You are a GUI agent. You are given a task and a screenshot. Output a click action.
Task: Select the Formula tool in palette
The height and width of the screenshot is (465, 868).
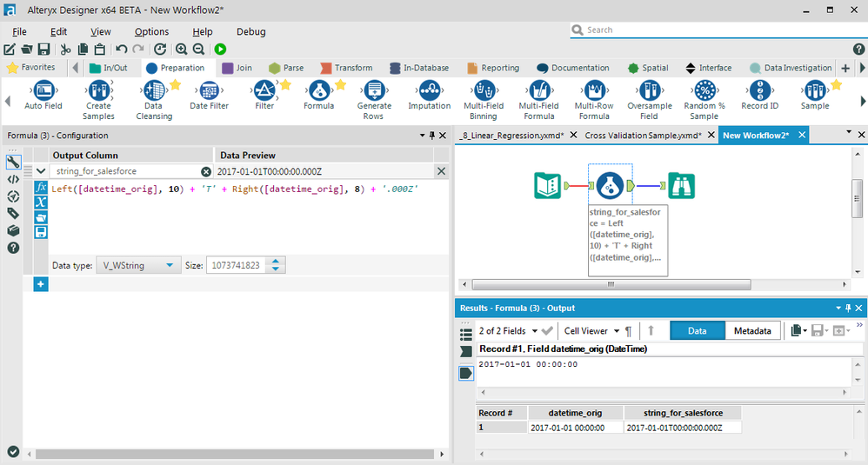[319, 95]
